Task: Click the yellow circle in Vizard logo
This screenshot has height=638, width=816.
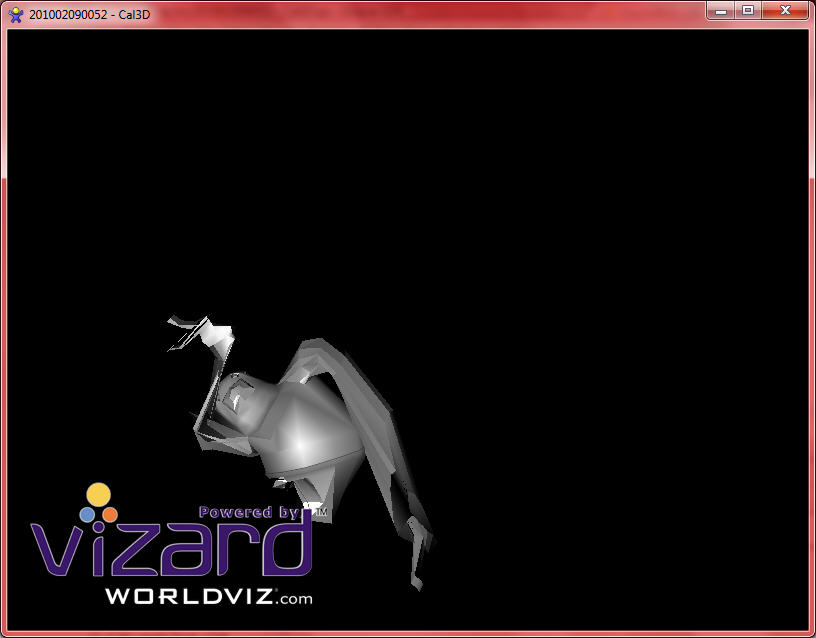Action: (x=98, y=494)
